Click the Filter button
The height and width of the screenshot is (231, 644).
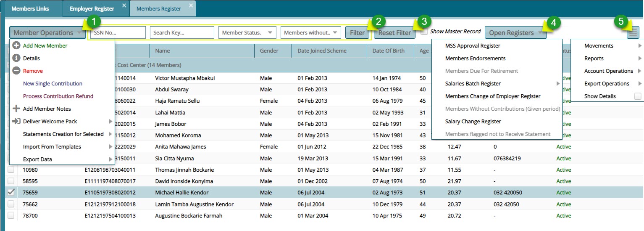(x=357, y=33)
